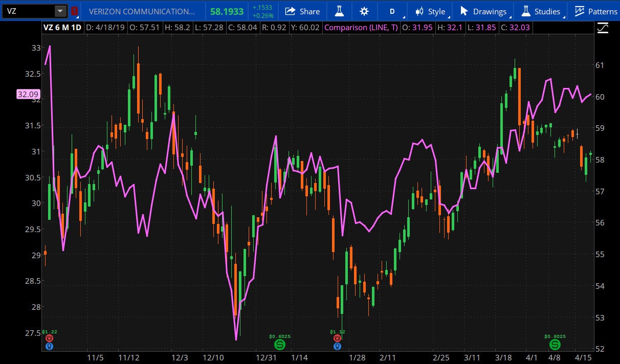The image size is (620, 364).
Task: Open the symbol selector dropdown arrow
Action: [61, 11]
